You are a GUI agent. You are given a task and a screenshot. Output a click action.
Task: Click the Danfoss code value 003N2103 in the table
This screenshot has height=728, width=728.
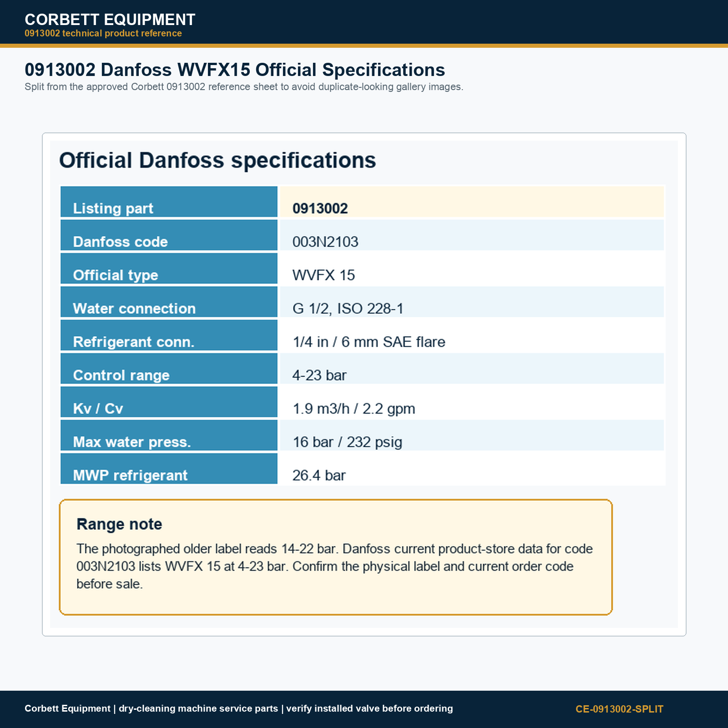click(x=325, y=242)
